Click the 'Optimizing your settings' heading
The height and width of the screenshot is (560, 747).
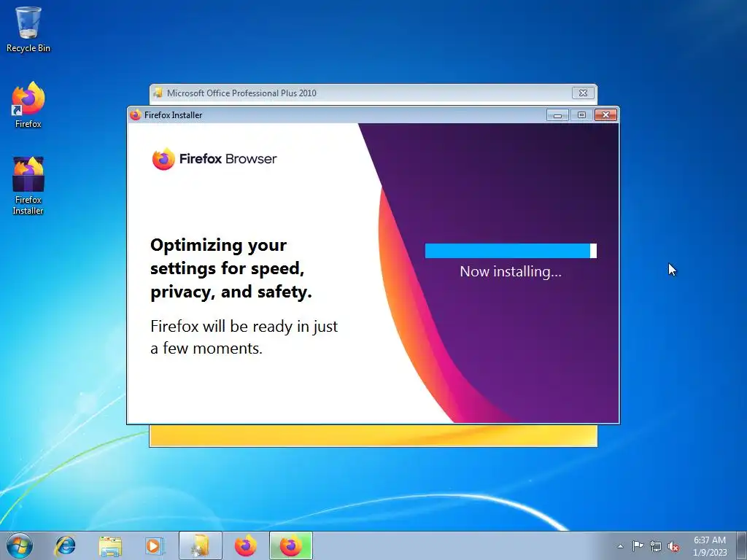click(231, 268)
